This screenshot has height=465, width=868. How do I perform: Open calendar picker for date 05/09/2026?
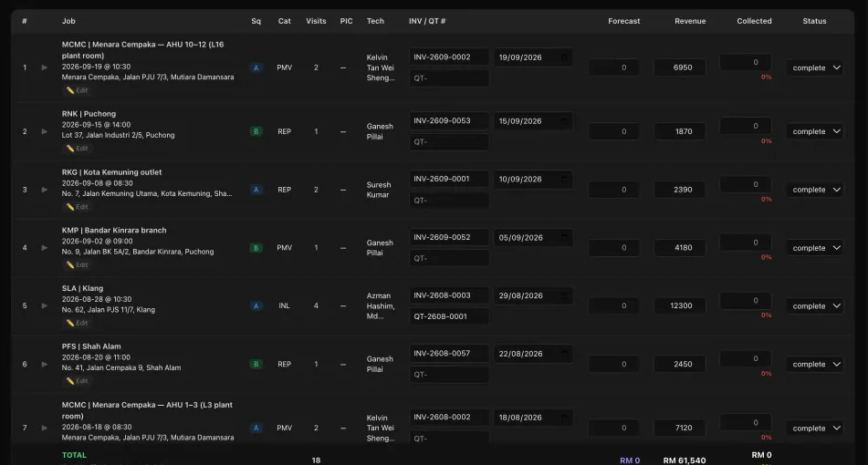(x=564, y=238)
